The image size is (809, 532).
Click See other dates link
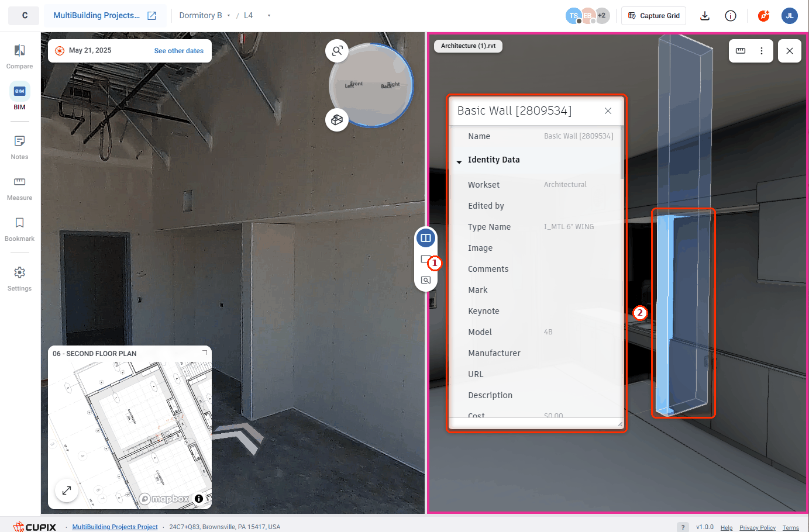click(179, 51)
